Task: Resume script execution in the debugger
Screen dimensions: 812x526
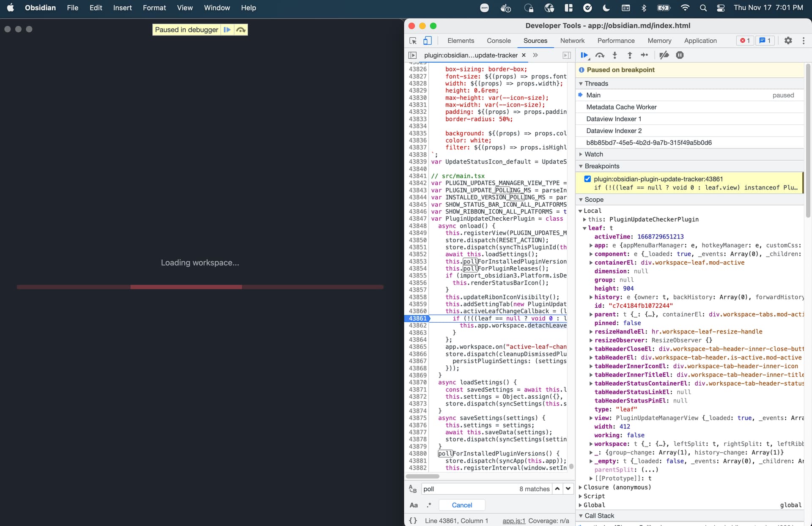Action: click(584, 55)
